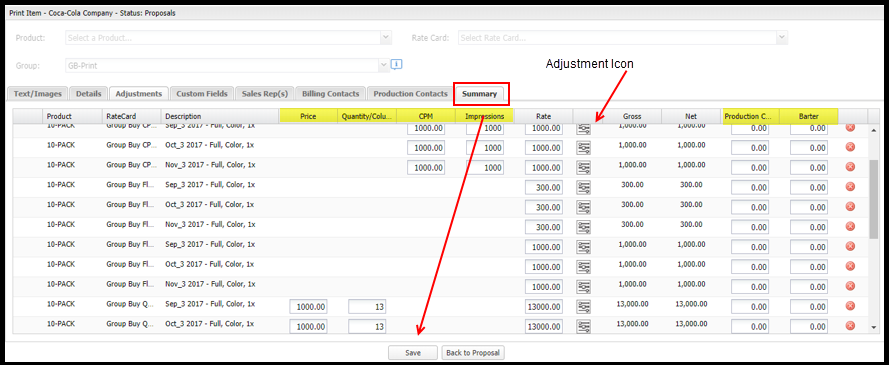Click the Production C... column header
Viewport: 889px width, 365px height.
pos(751,116)
